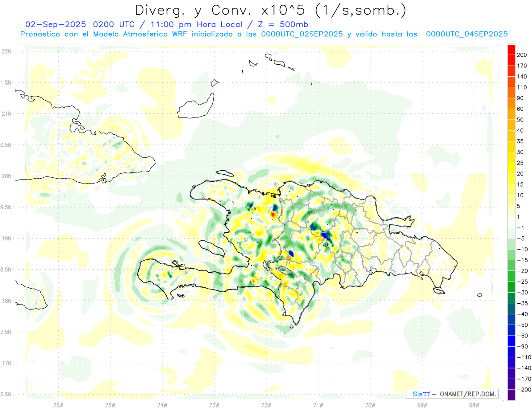The height and width of the screenshot is (411, 532).
Task: Click the '170' value on the color scale
Action: pos(521,66)
